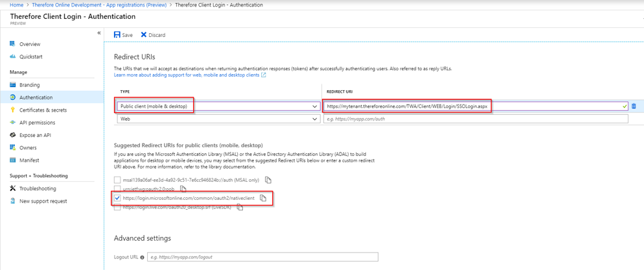The image size is (644, 270).
Task: Go to Branding section
Action: 30,85
